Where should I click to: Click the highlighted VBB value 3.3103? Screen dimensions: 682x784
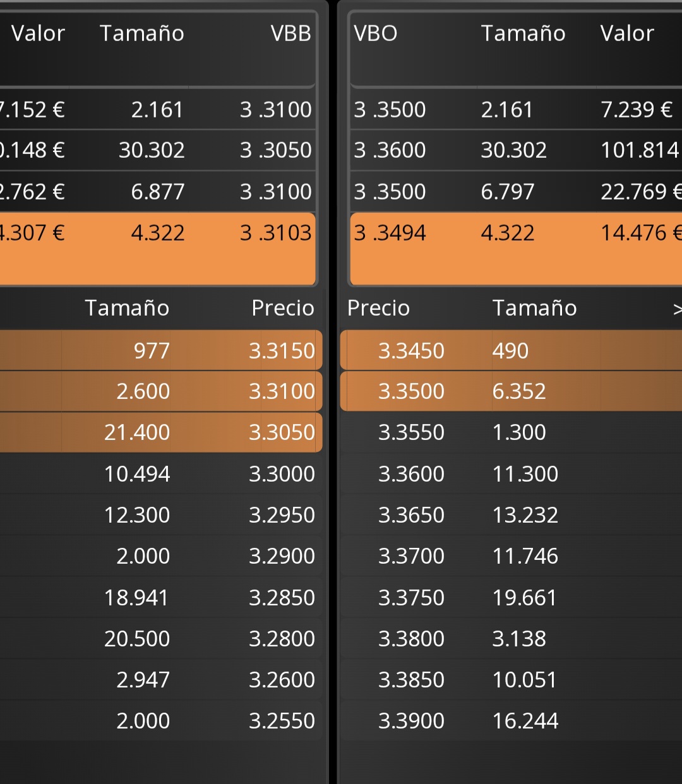(276, 233)
